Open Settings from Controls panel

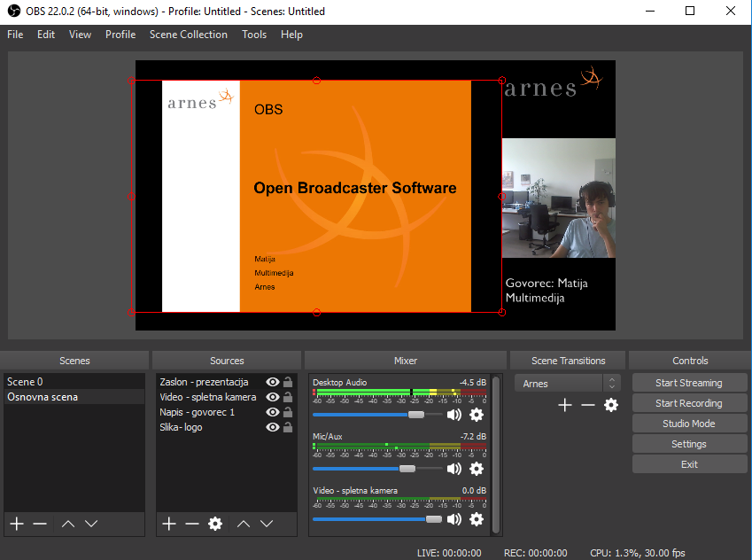coord(689,444)
